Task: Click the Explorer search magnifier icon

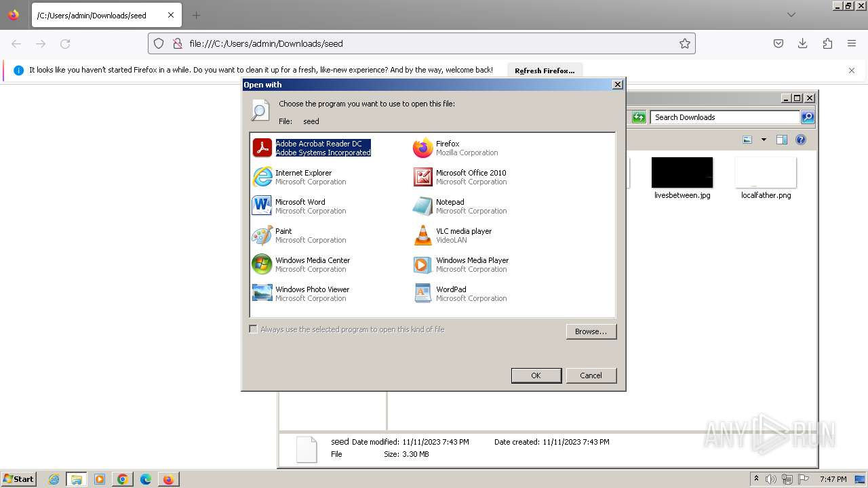Action: point(808,117)
